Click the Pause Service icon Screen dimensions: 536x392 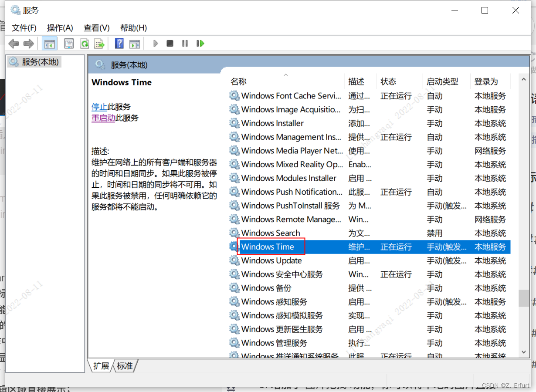(185, 44)
